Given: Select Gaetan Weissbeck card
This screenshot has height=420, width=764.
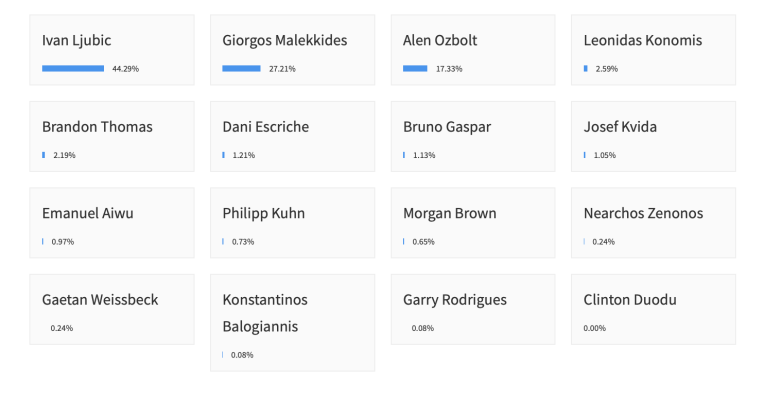Looking at the screenshot, I should point(112,309).
